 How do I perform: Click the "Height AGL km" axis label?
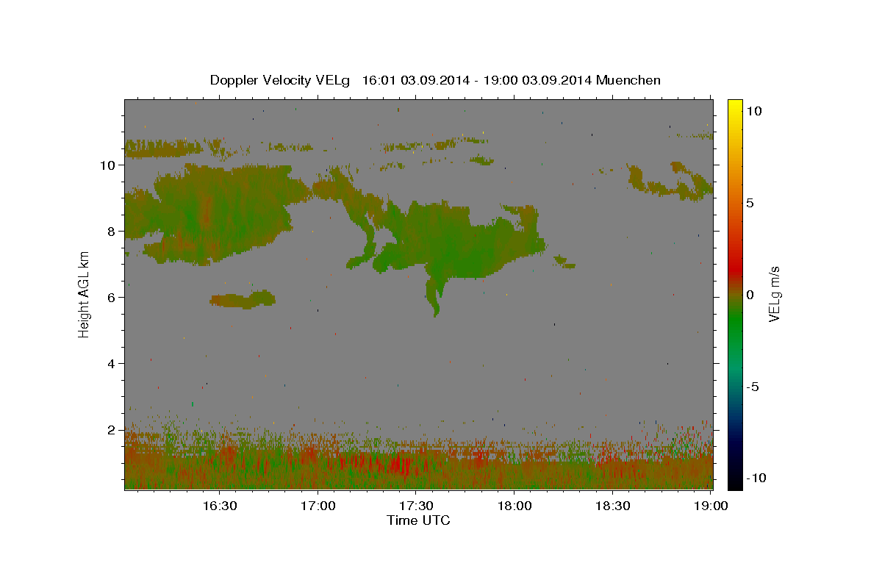click(x=84, y=294)
